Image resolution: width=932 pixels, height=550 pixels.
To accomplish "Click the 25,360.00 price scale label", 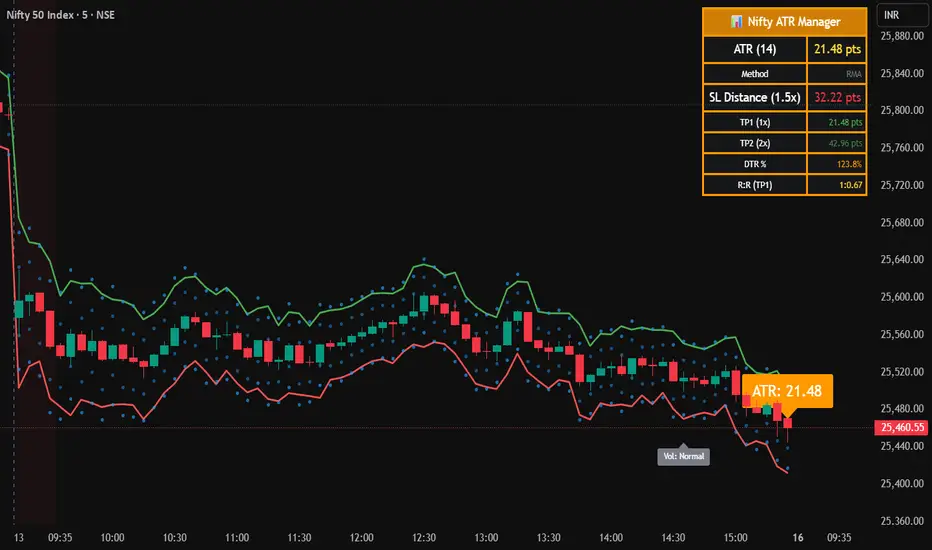I will (x=902, y=521).
